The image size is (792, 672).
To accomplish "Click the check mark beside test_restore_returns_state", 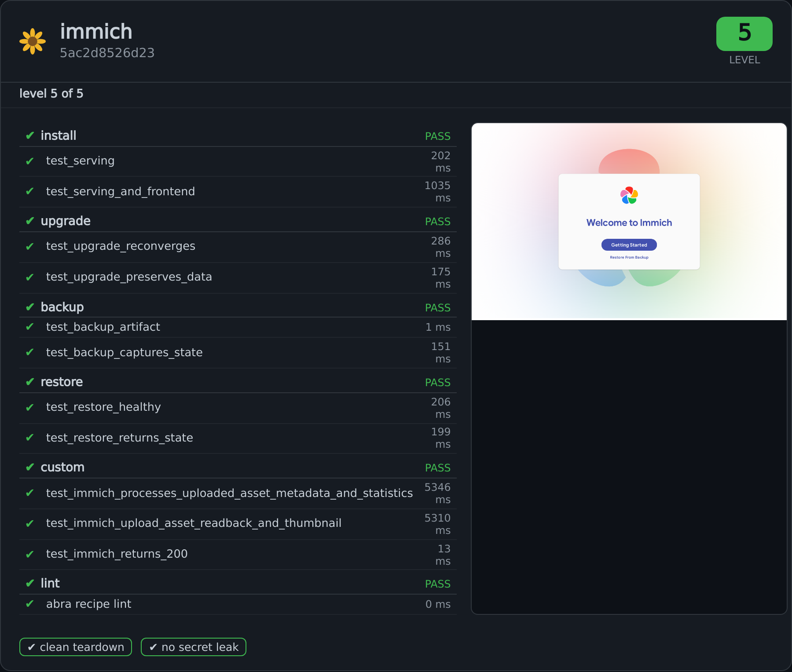I will [x=30, y=438].
